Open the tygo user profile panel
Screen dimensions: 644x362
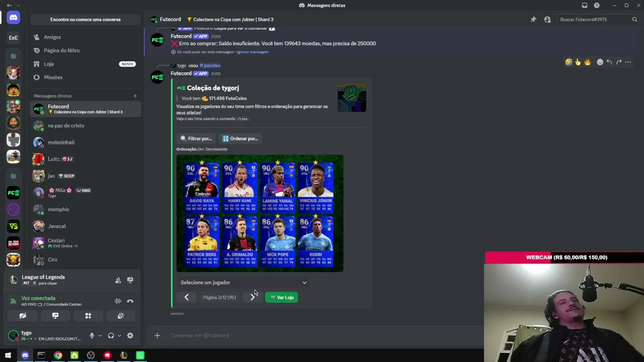click(45, 335)
